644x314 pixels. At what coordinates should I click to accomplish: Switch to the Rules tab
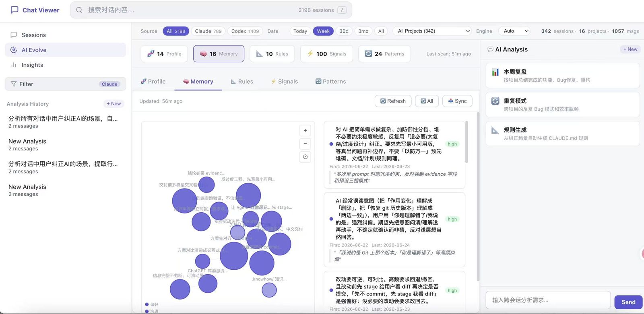[x=242, y=82]
